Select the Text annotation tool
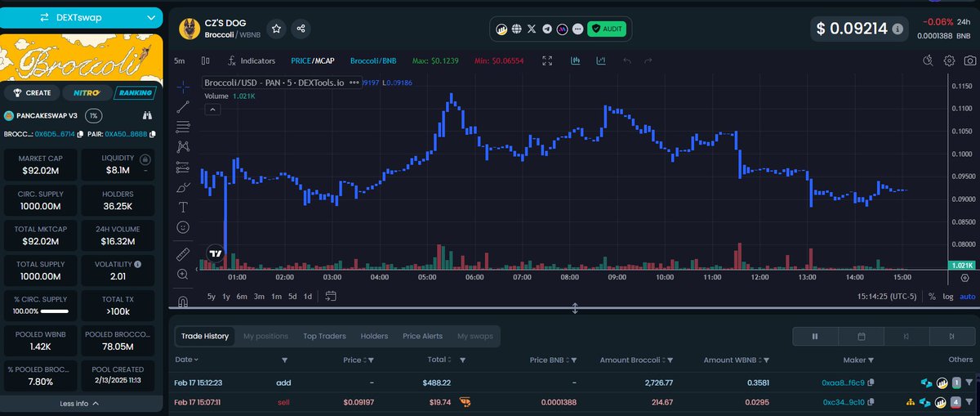The width and height of the screenshot is (980, 416). 183,207
